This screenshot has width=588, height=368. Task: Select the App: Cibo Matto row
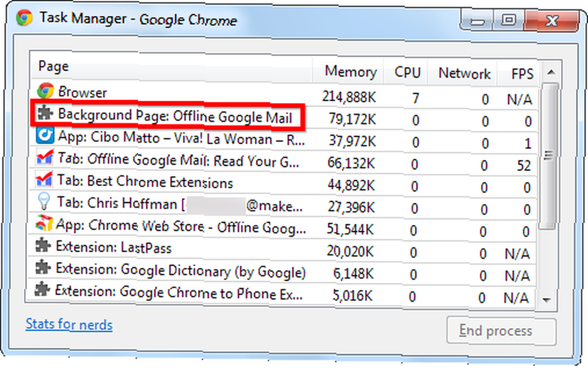284,139
